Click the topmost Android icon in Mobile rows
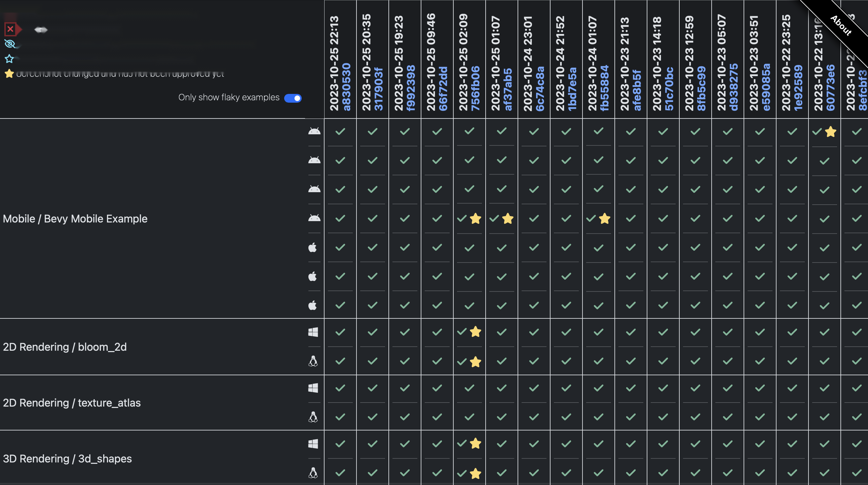The height and width of the screenshot is (485, 868). pos(314,131)
